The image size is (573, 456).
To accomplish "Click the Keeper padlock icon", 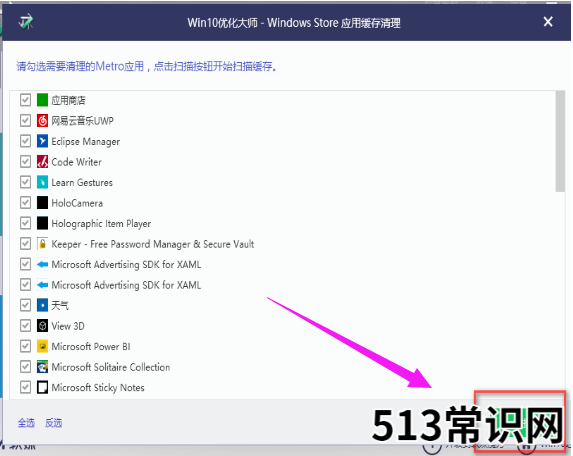I will coord(42,243).
